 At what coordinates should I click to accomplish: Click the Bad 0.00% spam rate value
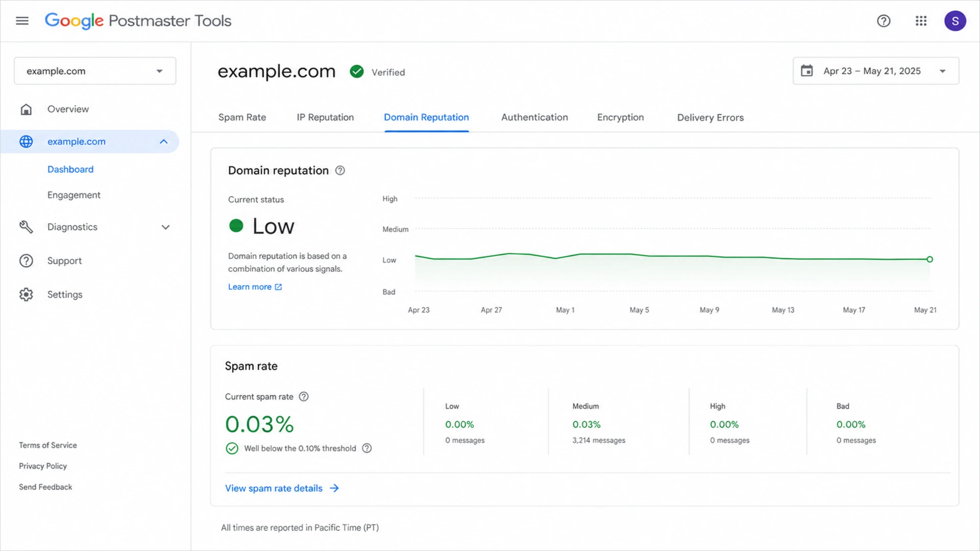[x=850, y=424]
